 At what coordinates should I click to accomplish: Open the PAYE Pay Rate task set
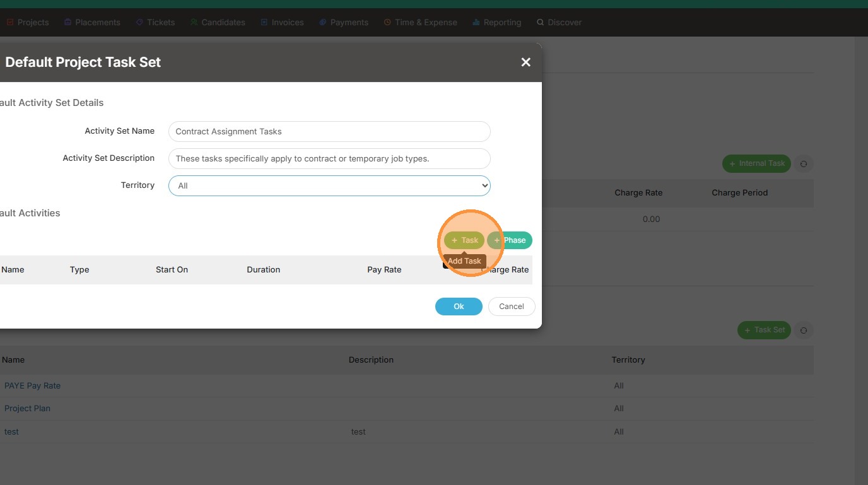coord(32,385)
